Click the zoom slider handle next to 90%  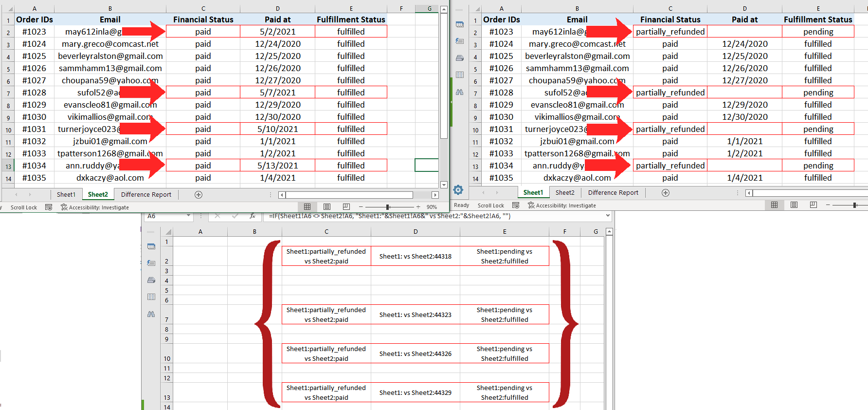click(388, 207)
